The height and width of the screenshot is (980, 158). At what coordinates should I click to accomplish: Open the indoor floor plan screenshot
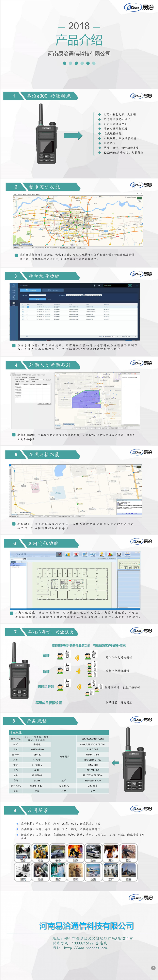click(x=75, y=580)
